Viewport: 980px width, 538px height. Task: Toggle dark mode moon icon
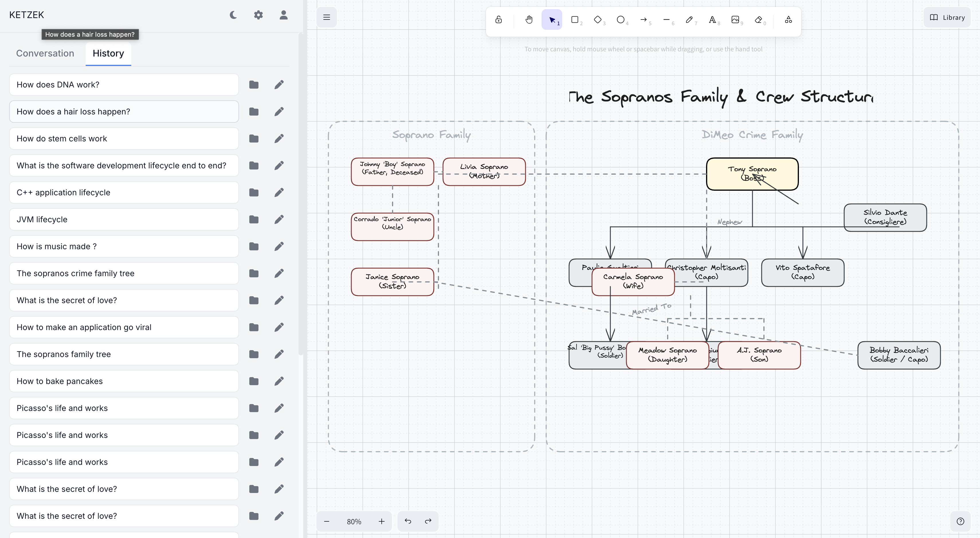pos(233,15)
